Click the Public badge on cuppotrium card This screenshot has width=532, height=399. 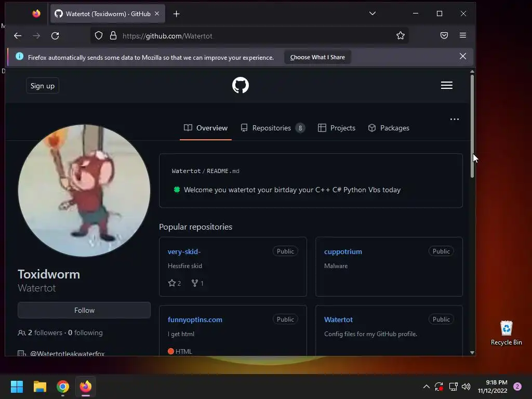pyautogui.click(x=441, y=251)
